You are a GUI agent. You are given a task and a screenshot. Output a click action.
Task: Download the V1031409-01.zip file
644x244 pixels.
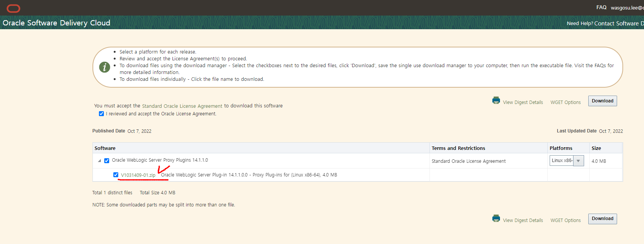pos(138,175)
